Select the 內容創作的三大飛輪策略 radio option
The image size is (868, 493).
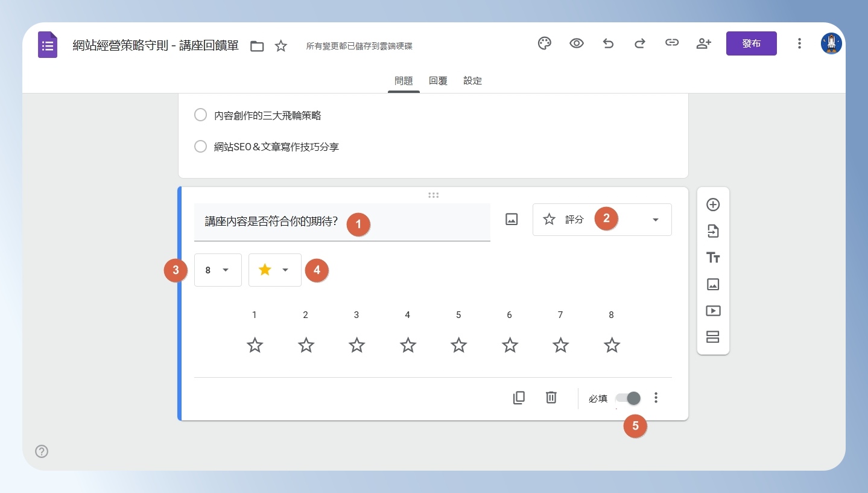click(201, 115)
